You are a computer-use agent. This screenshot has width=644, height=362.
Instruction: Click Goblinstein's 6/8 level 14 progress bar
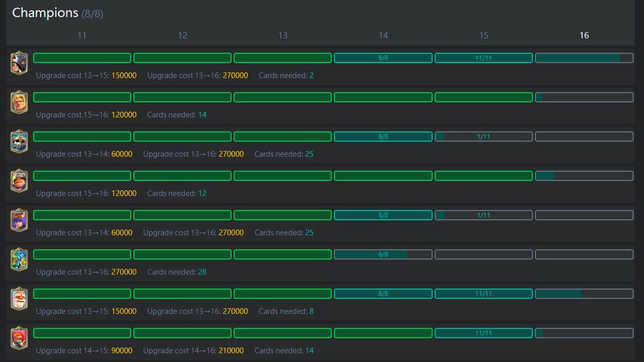tap(383, 255)
